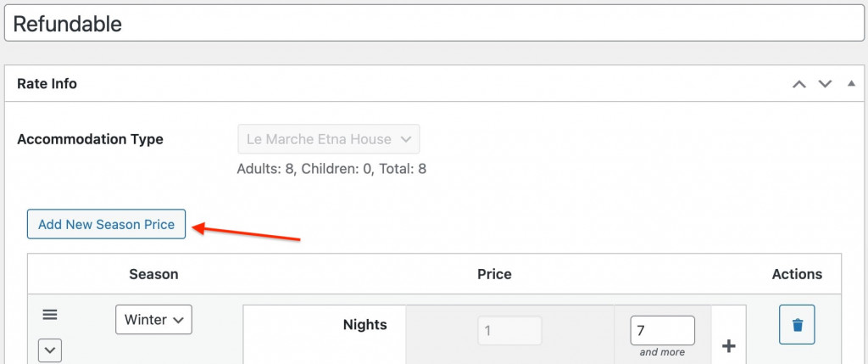Click the Price column header

[494, 274]
